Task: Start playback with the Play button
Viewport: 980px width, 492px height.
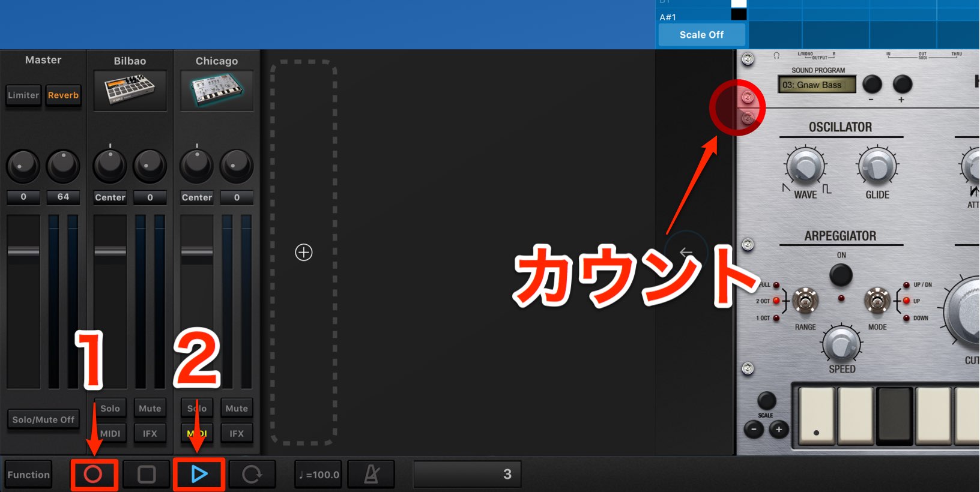Action: (199, 475)
